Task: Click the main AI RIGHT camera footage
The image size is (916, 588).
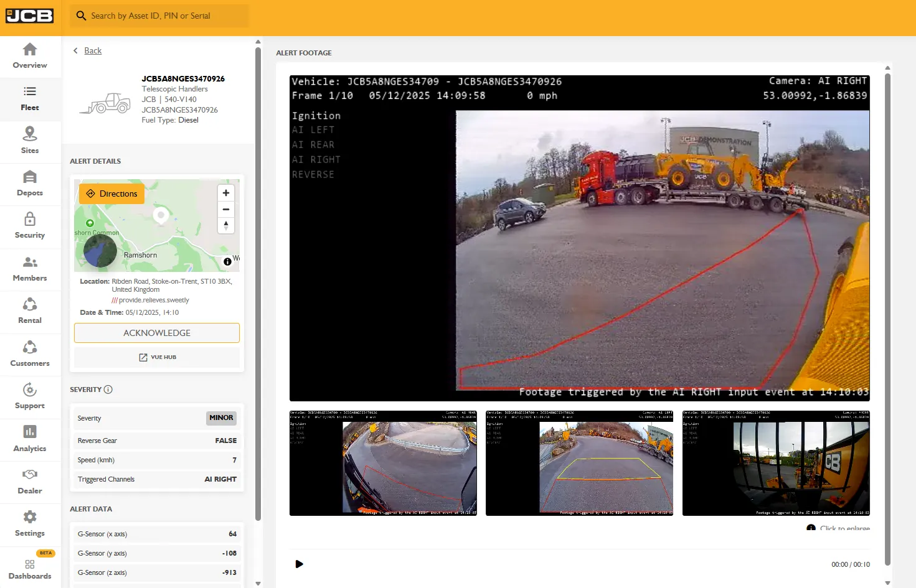Action: pyautogui.click(x=579, y=238)
